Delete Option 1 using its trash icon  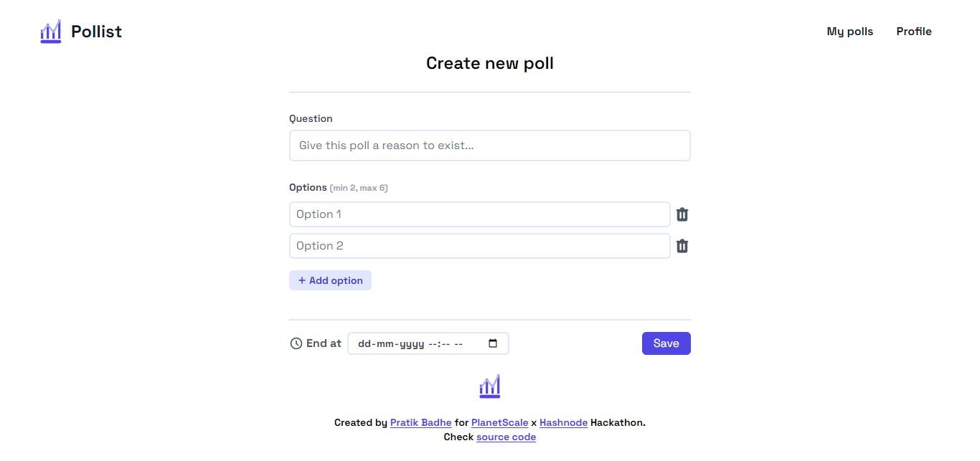tap(682, 214)
